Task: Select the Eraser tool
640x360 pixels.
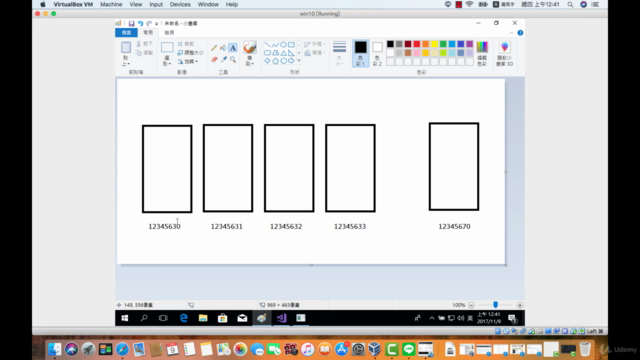Action: click(x=214, y=60)
